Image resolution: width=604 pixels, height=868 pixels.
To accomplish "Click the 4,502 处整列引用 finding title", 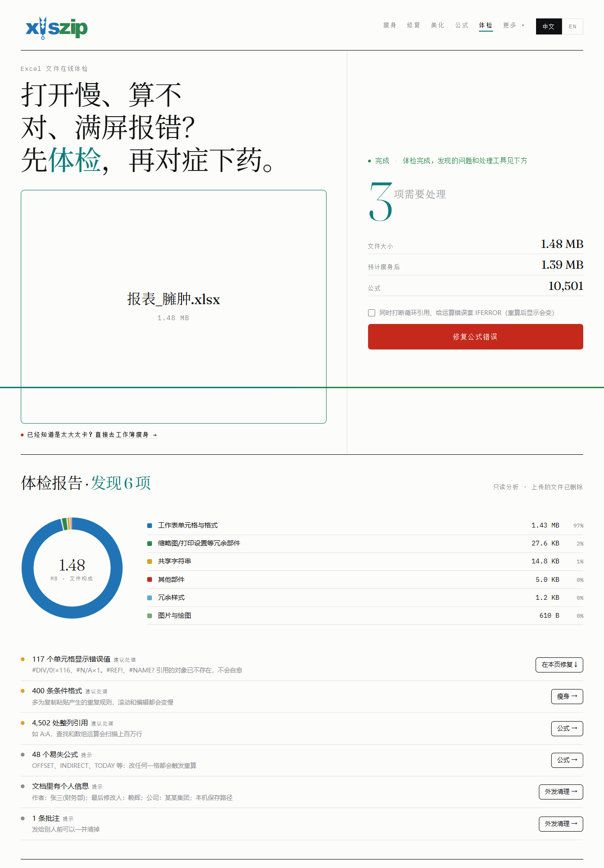I will 60,723.
